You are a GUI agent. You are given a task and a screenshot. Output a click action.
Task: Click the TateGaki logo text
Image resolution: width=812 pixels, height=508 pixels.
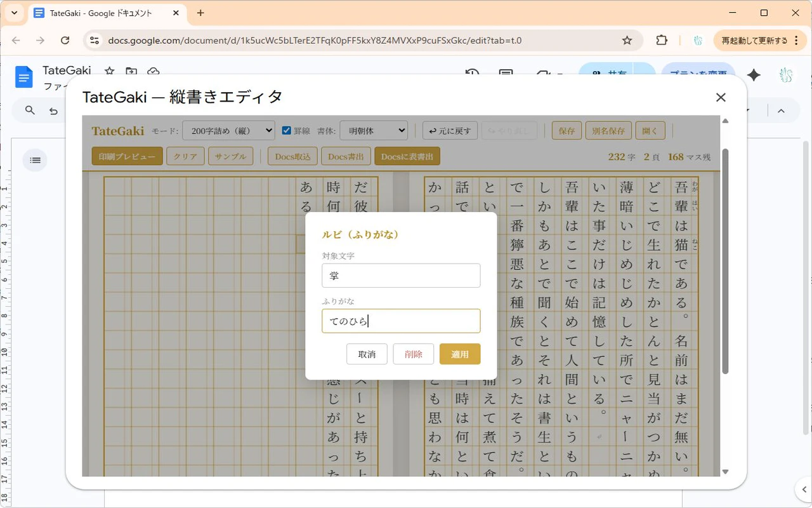[118, 131]
